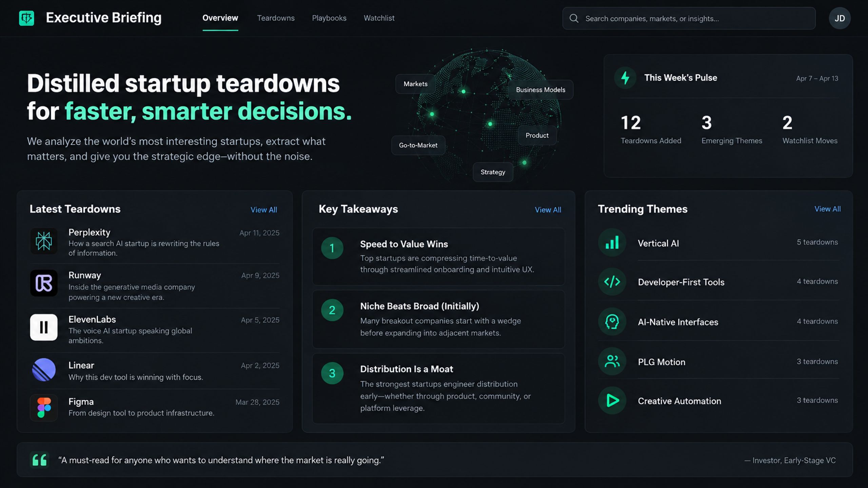
Task: Click the 2 Watchlist Moves stat
Action: click(x=810, y=130)
